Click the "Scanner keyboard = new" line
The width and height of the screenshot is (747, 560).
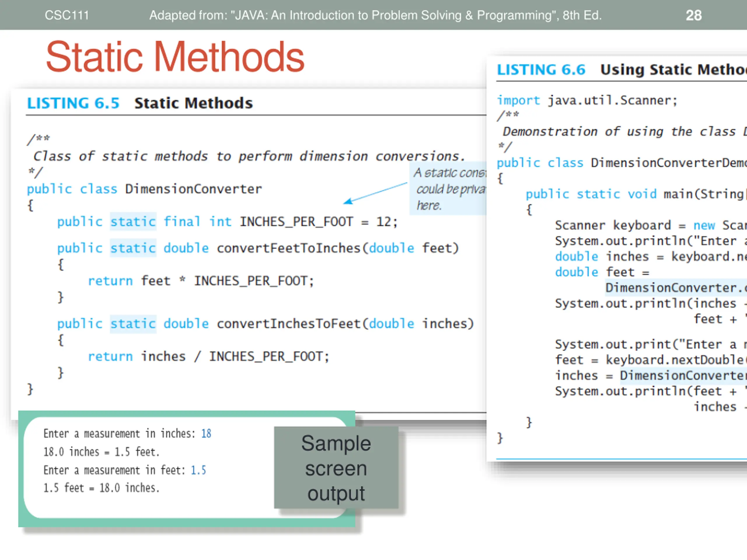(x=651, y=225)
